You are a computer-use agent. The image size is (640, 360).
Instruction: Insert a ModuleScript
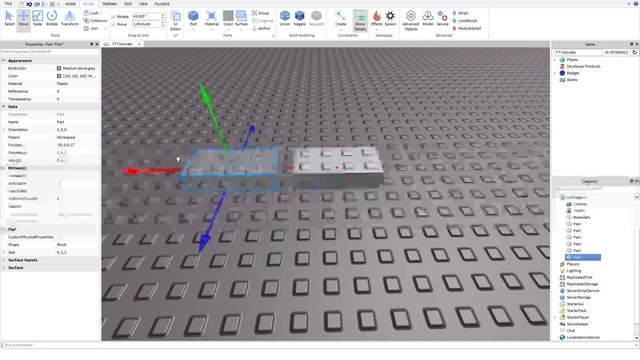tap(467, 29)
